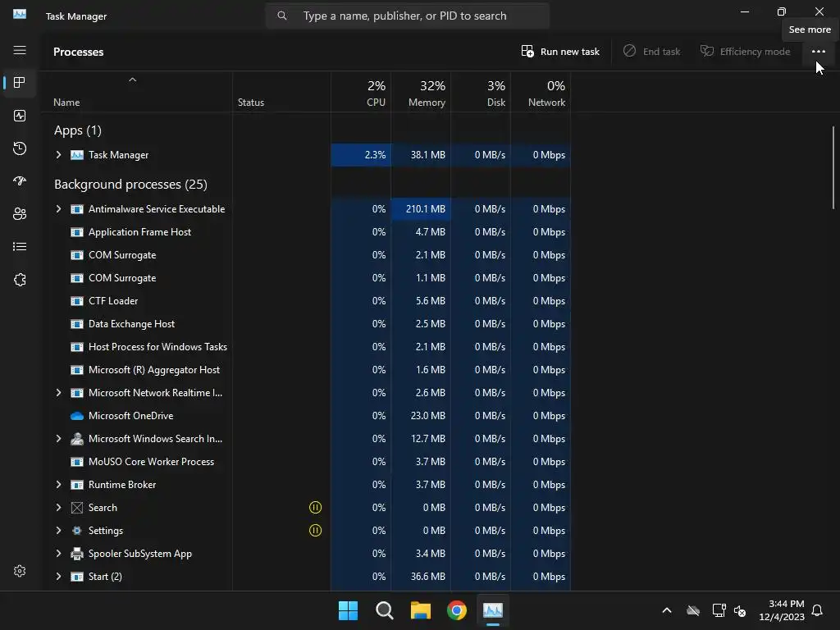Select the CTF Loader process
Image resolution: width=840 pixels, height=630 pixels.
tap(307, 300)
